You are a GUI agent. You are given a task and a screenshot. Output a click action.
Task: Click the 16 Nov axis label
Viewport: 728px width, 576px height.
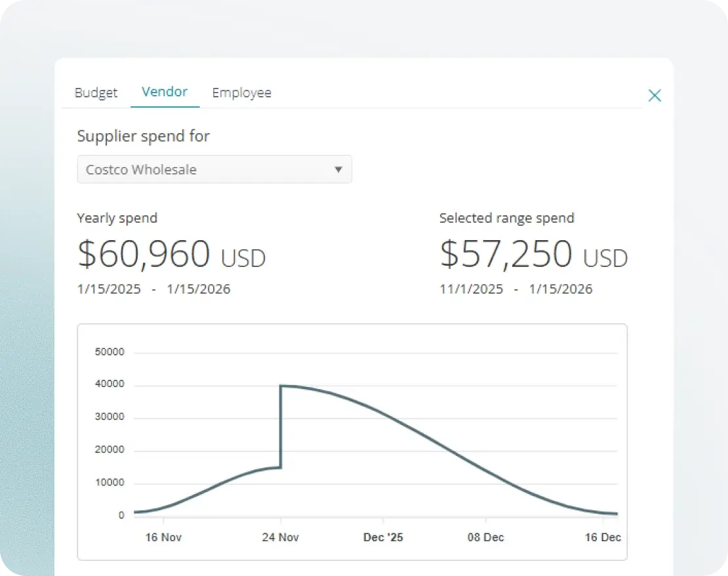click(x=163, y=537)
